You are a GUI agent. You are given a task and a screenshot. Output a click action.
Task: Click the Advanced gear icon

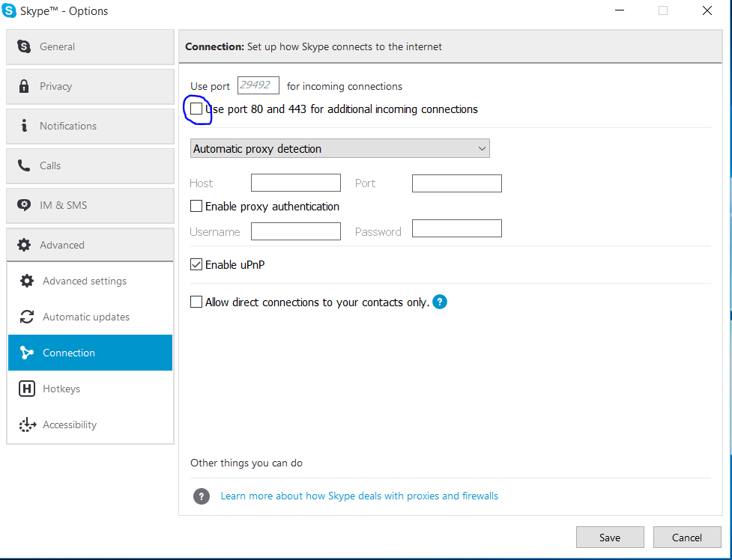tap(25, 245)
